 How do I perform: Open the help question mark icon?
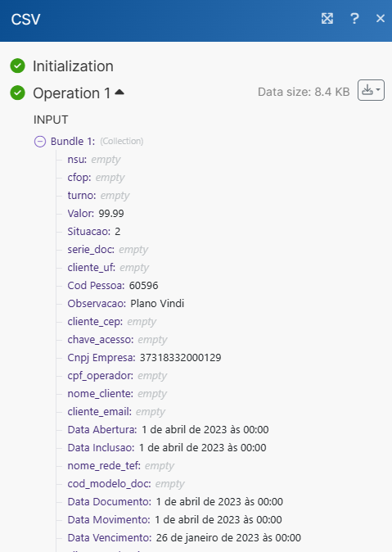coord(354,18)
